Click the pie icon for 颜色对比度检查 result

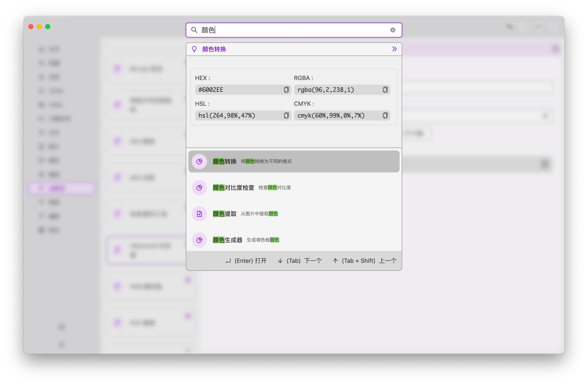tap(199, 187)
